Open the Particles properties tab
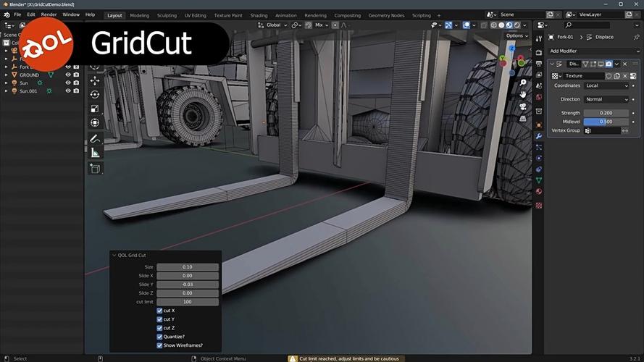Screen dimensions: 644x362 (539, 147)
